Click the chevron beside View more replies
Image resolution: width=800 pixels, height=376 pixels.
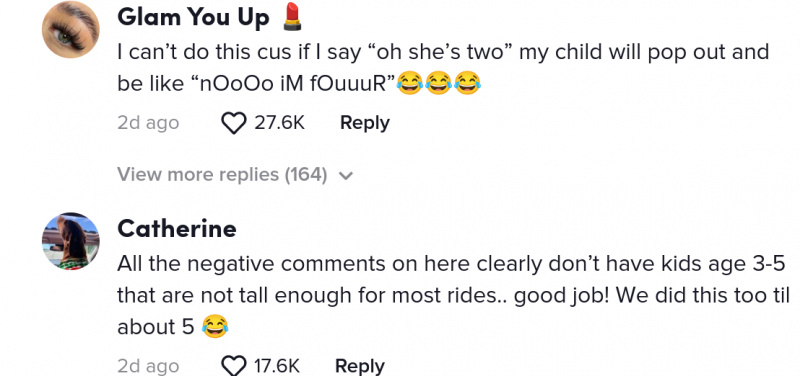[x=346, y=176]
